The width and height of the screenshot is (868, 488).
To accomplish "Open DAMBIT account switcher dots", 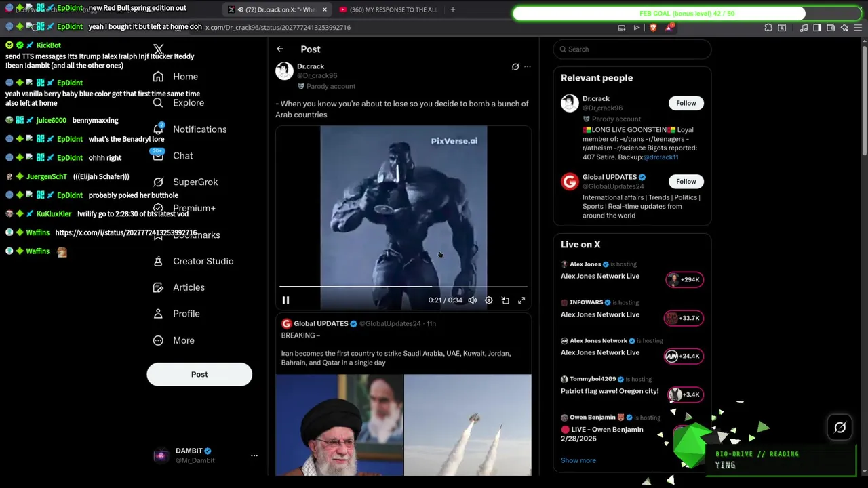I will click(x=254, y=455).
